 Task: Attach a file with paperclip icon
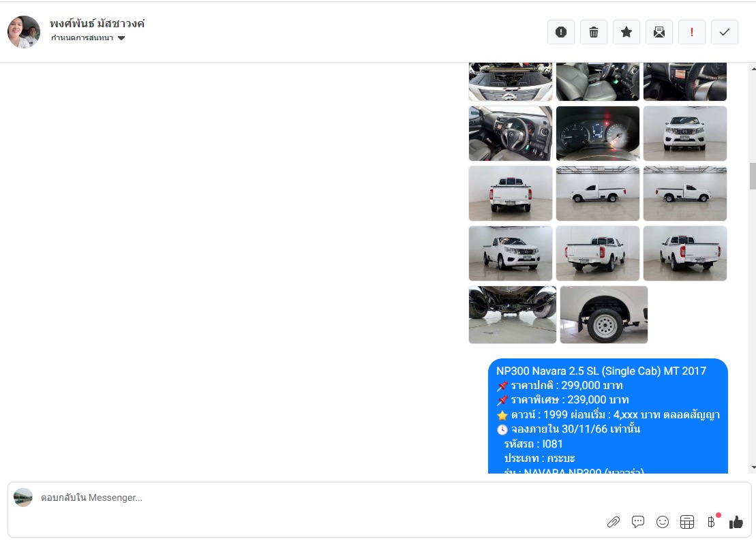pos(614,522)
